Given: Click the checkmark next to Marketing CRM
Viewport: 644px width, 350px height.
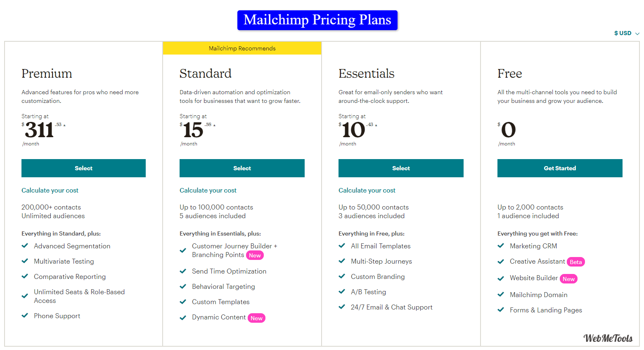Looking at the screenshot, I should (x=501, y=245).
